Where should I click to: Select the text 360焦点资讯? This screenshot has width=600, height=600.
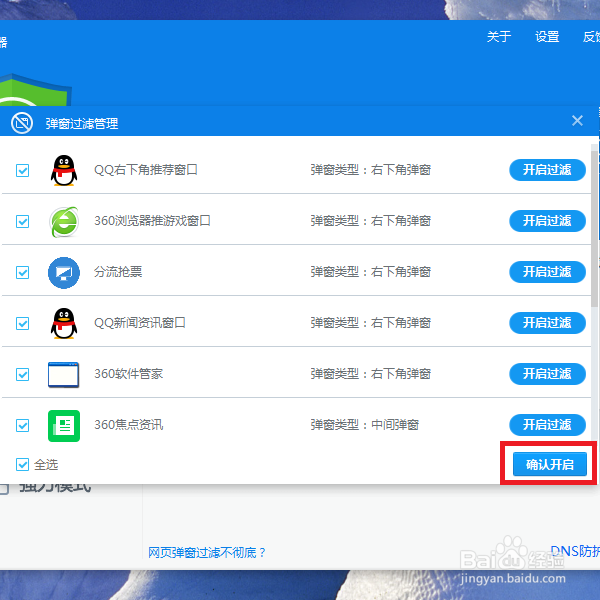[x=129, y=425]
